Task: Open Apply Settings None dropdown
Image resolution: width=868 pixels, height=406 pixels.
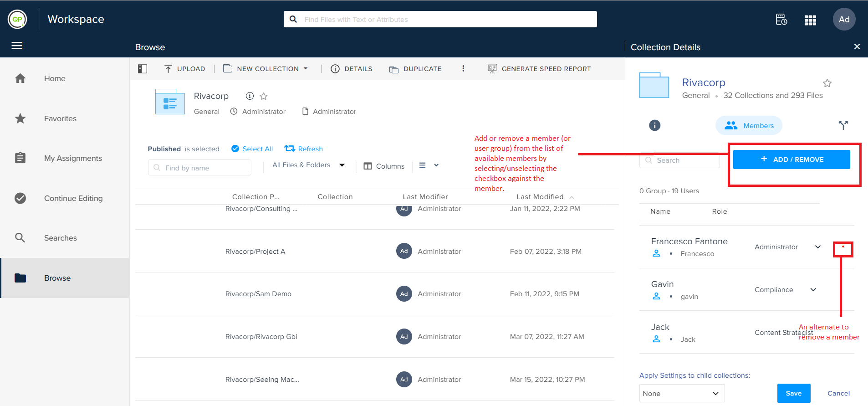Action: (x=682, y=393)
